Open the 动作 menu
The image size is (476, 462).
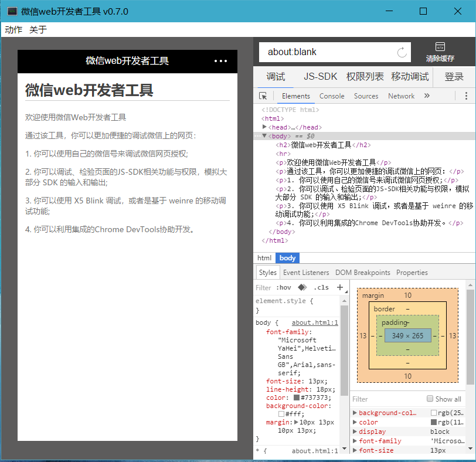pos(13,30)
